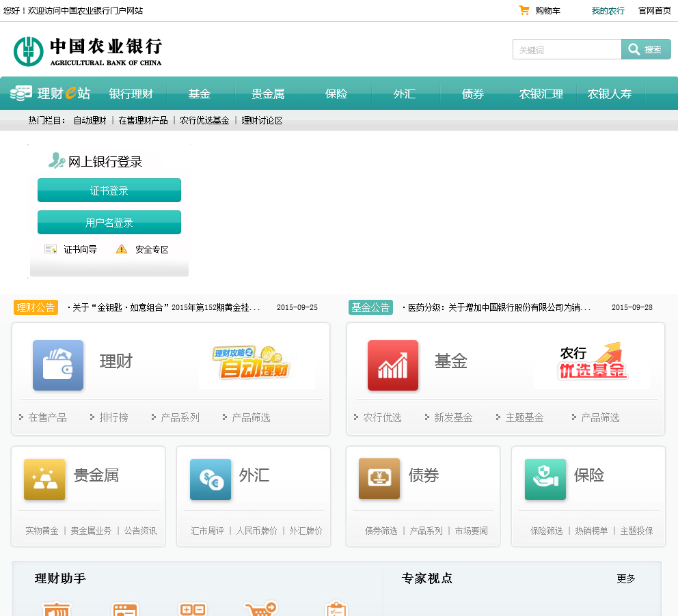
Task: Open the shopping cart icon
Action: (x=524, y=10)
